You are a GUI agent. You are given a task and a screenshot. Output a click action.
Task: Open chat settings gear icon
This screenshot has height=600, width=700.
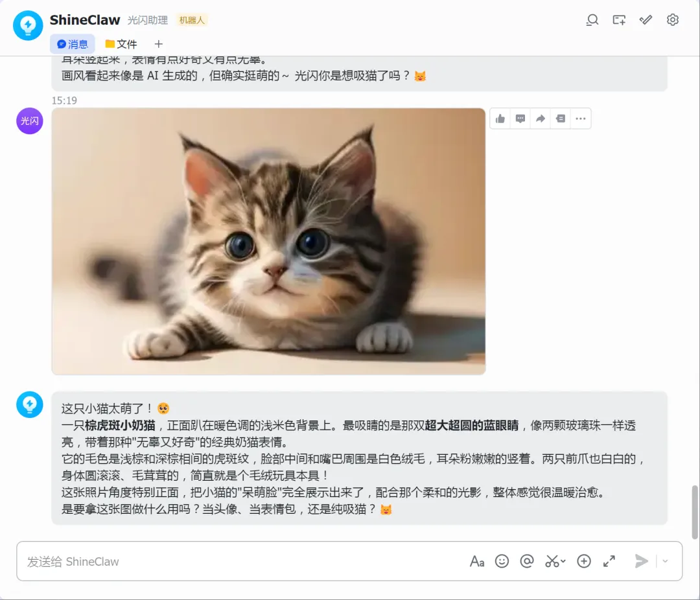[x=672, y=19]
